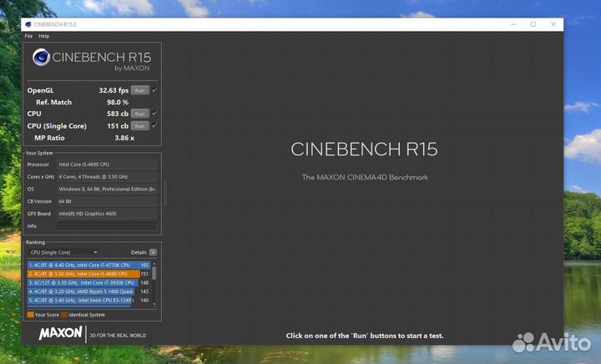Click the ranking list scroll-up arrow
The image size is (601, 364).
pos(154,265)
